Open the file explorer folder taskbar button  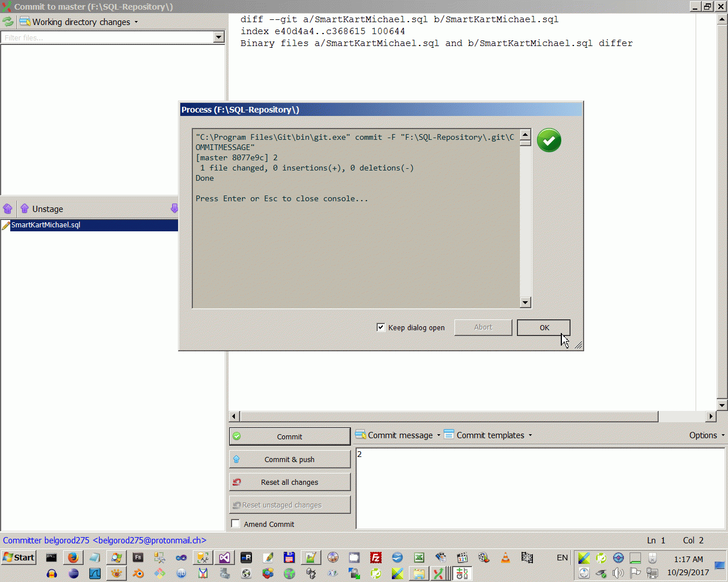click(x=419, y=573)
